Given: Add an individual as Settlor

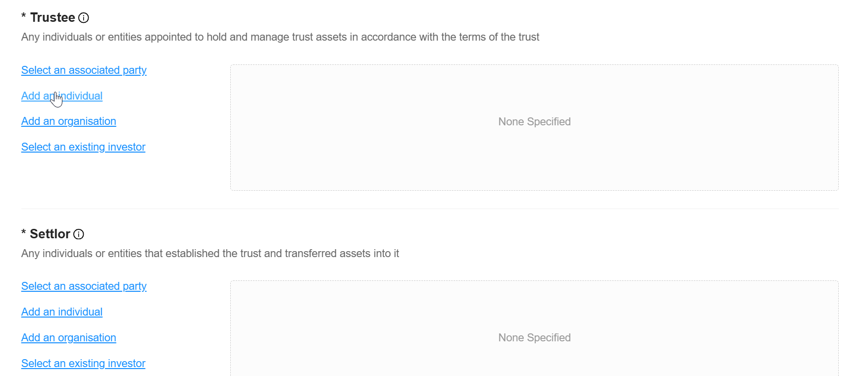Looking at the screenshot, I should (62, 312).
